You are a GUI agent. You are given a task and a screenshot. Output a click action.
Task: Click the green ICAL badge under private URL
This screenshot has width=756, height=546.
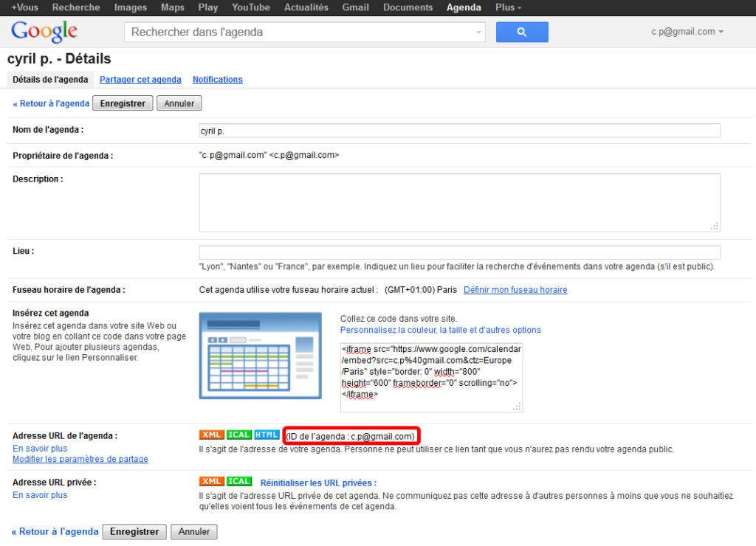tap(238, 482)
